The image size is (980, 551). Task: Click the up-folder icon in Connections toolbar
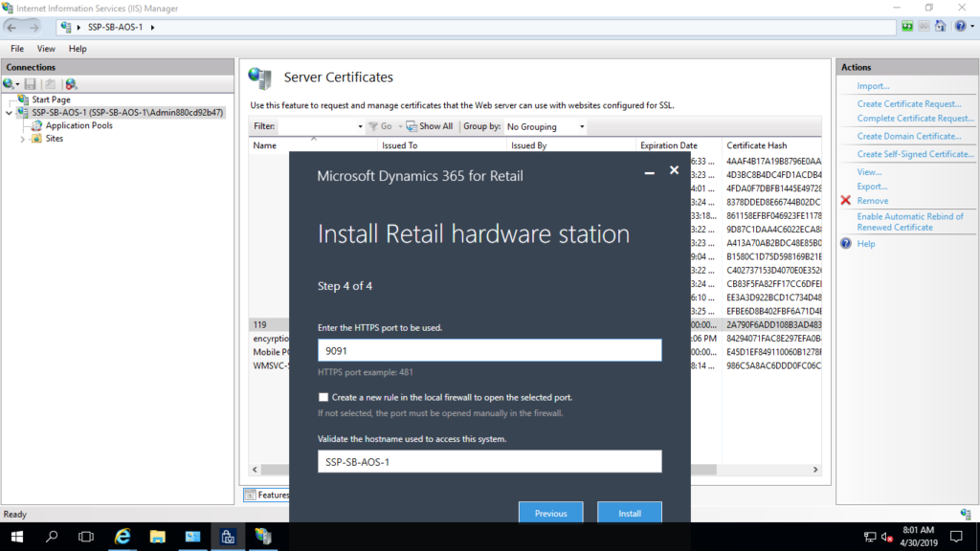point(50,84)
